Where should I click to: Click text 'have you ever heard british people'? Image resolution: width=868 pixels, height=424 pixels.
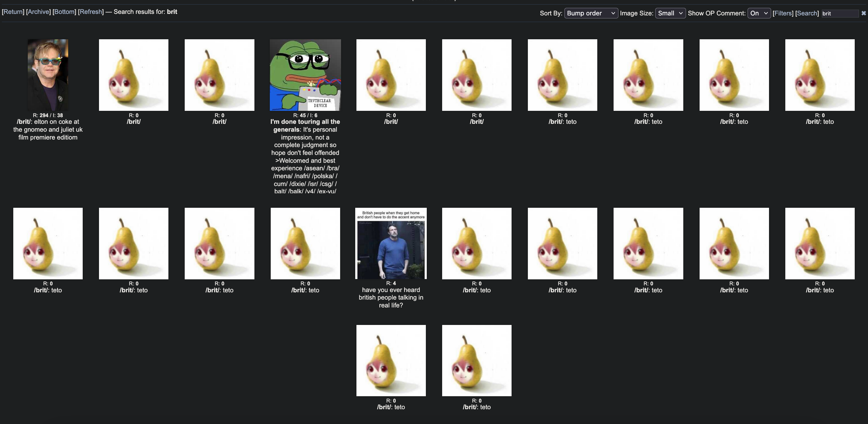[391, 294]
